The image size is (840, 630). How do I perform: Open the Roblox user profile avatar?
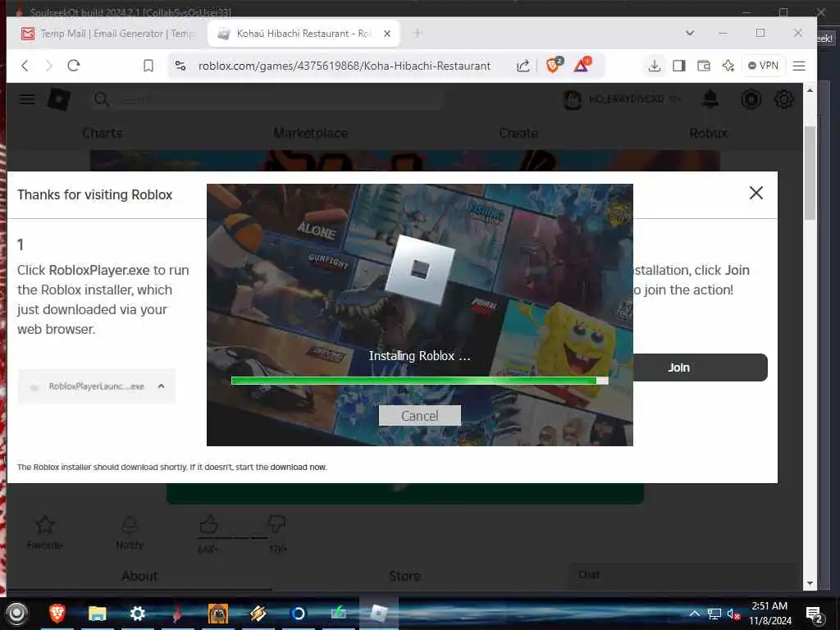click(573, 99)
